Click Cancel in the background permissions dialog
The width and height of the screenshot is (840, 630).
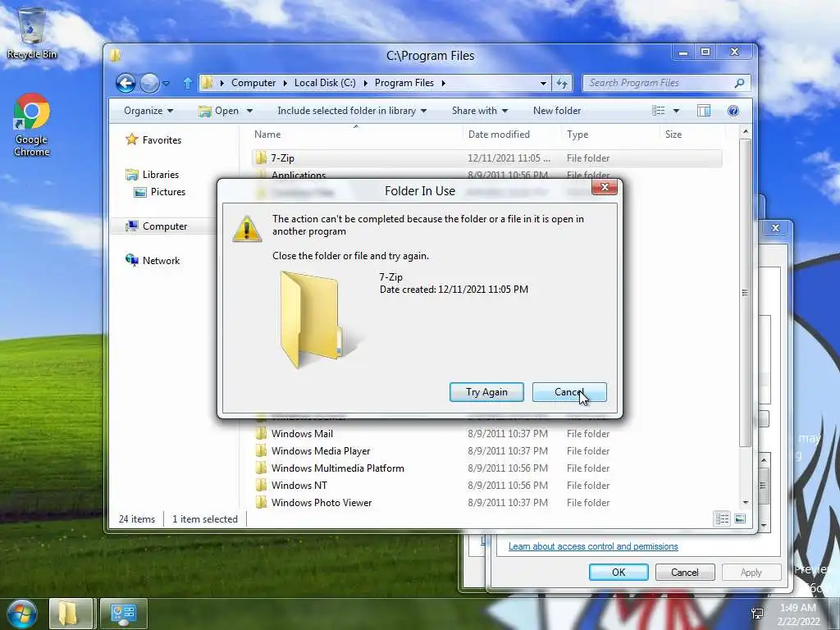tap(685, 572)
